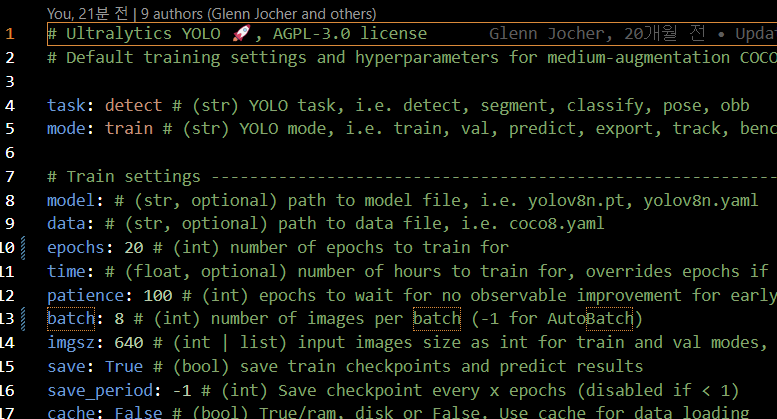Click the change marker beside the epochs line
This screenshot has height=419, width=777.
point(23,248)
